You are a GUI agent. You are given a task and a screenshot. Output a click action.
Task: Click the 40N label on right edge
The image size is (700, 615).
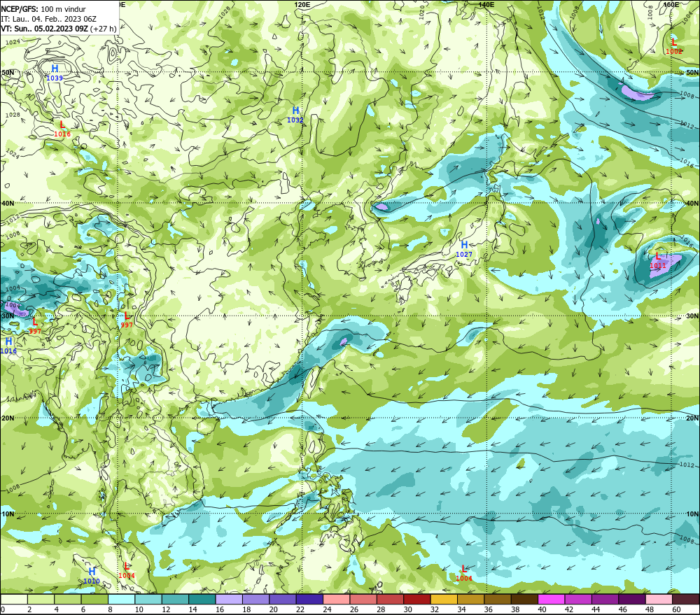click(692, 203)
